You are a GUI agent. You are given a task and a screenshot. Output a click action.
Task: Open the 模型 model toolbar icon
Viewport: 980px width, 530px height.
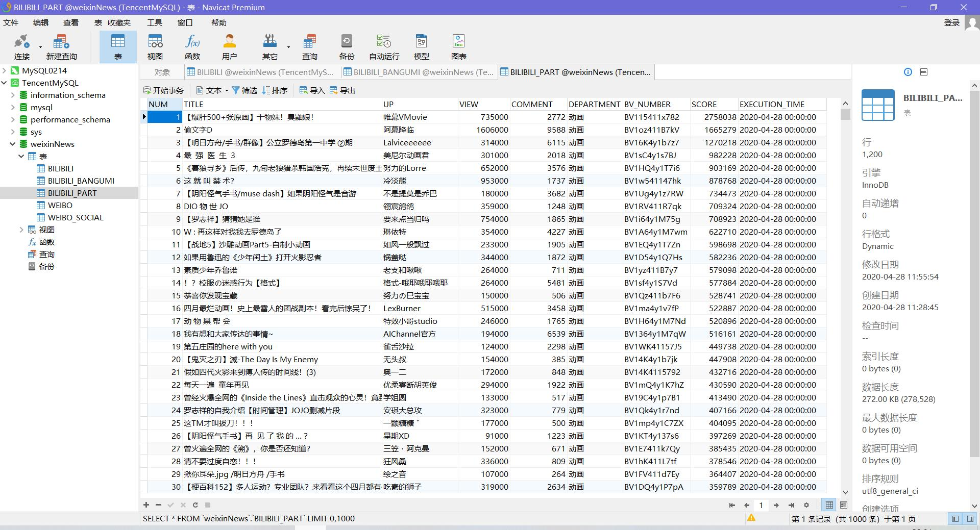[421, 47]
